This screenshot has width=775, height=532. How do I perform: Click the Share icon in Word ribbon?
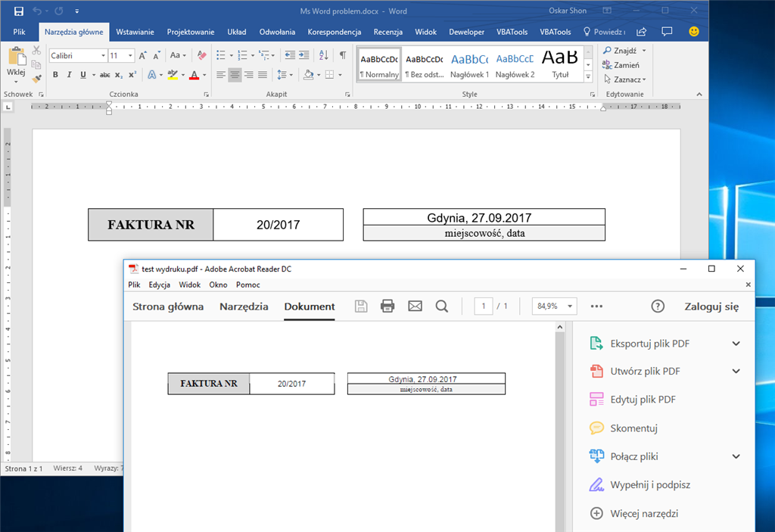642,32
